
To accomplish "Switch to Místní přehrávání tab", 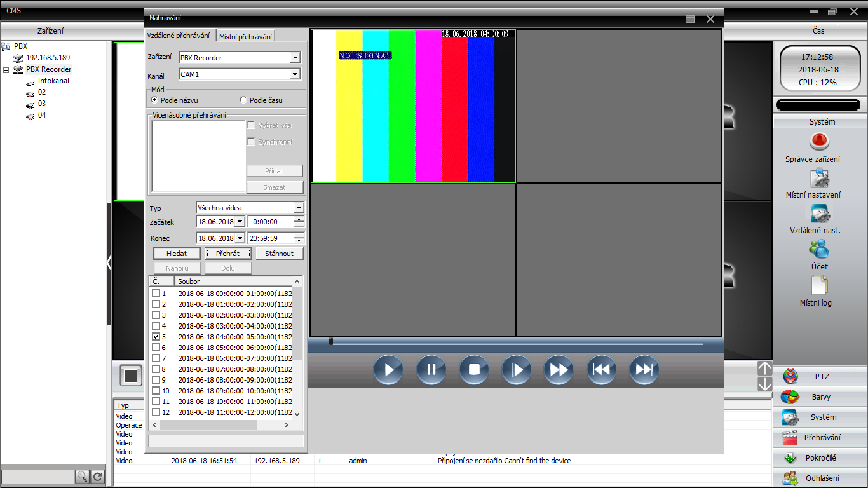I will (245, 37).
